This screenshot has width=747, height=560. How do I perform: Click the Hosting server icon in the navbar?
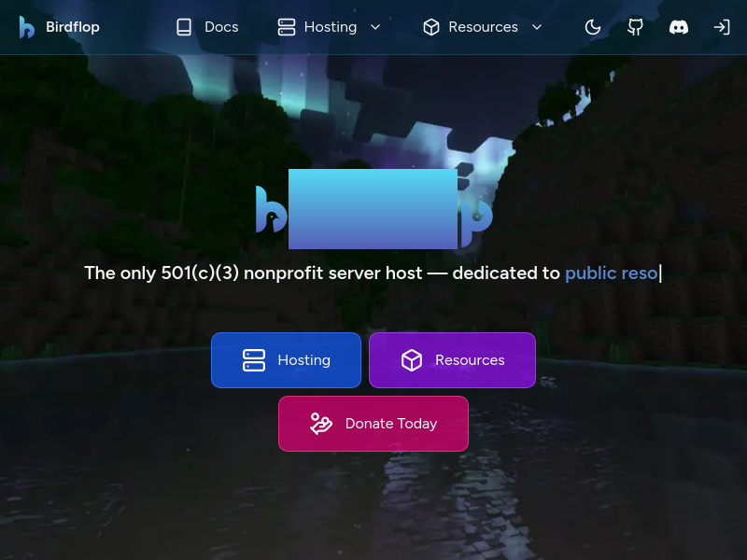pos(287,27)
